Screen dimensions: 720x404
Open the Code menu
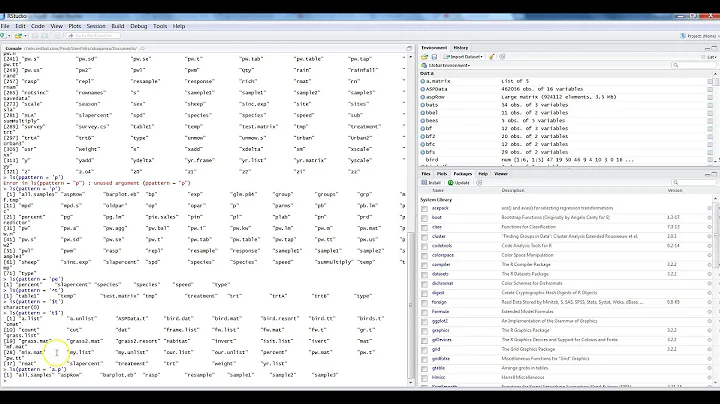(x=38, y=26)
